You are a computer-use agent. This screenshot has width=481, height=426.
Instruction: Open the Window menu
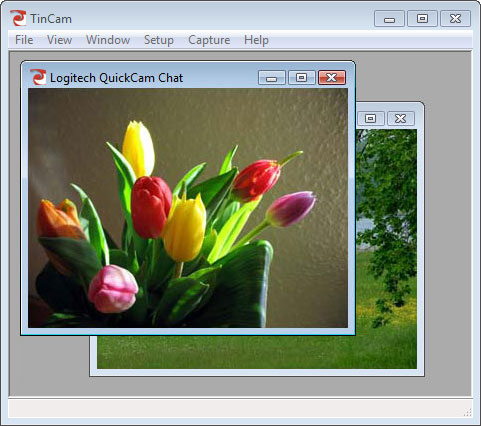coord(108,40)
